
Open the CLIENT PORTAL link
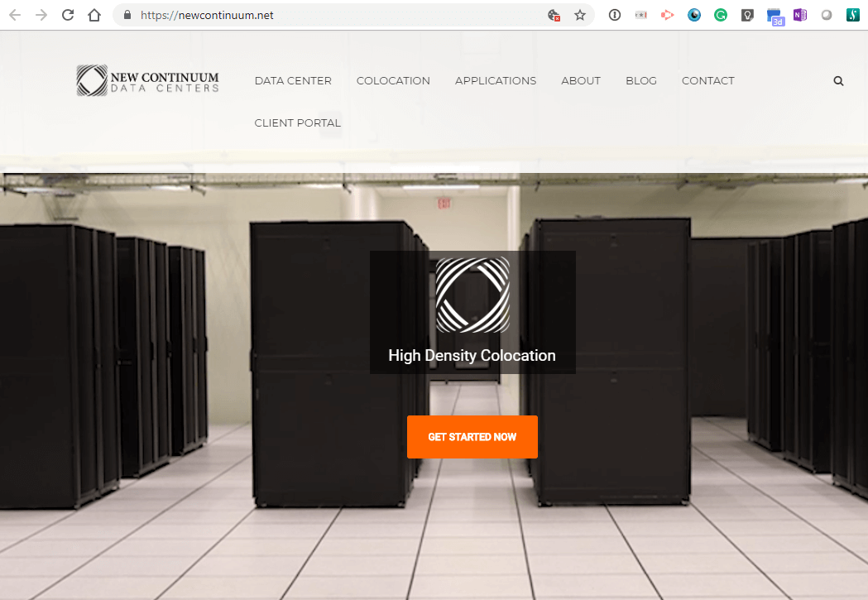pyautogui.click(x=297, y=122)
